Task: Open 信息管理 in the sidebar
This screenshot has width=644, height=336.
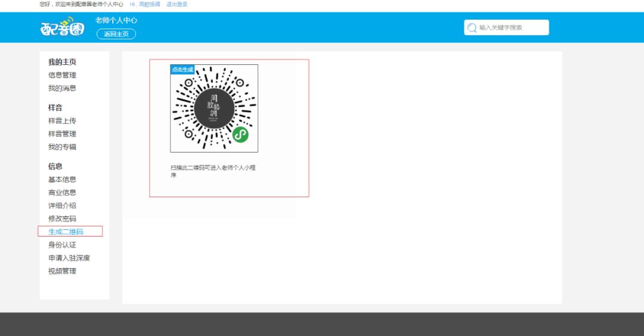Action: 62,75
